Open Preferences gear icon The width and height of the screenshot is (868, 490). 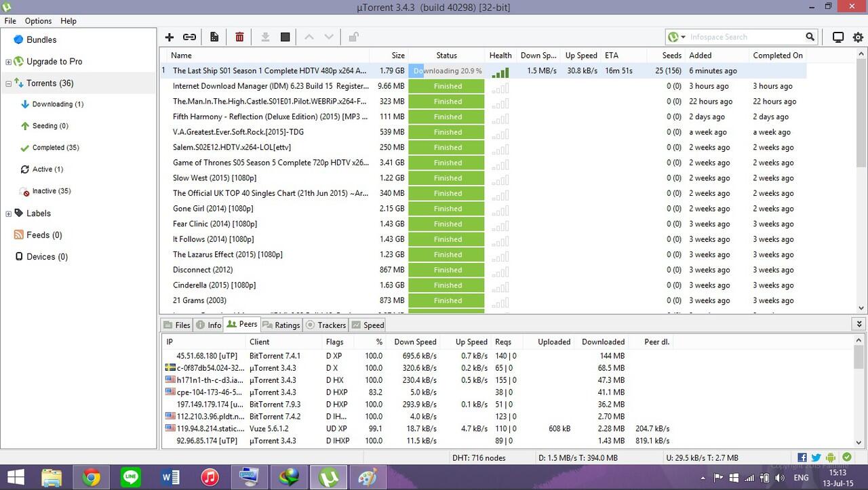(x=858, y=37)
